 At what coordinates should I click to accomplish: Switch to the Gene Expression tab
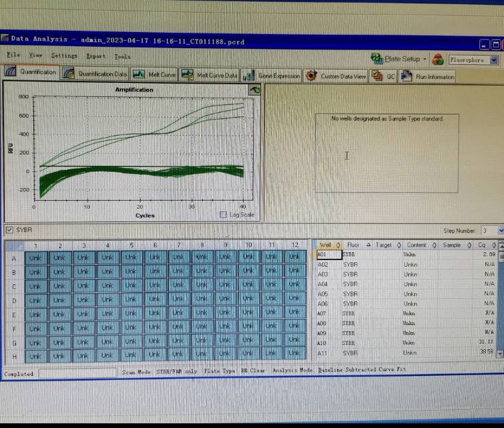point(272,76)
